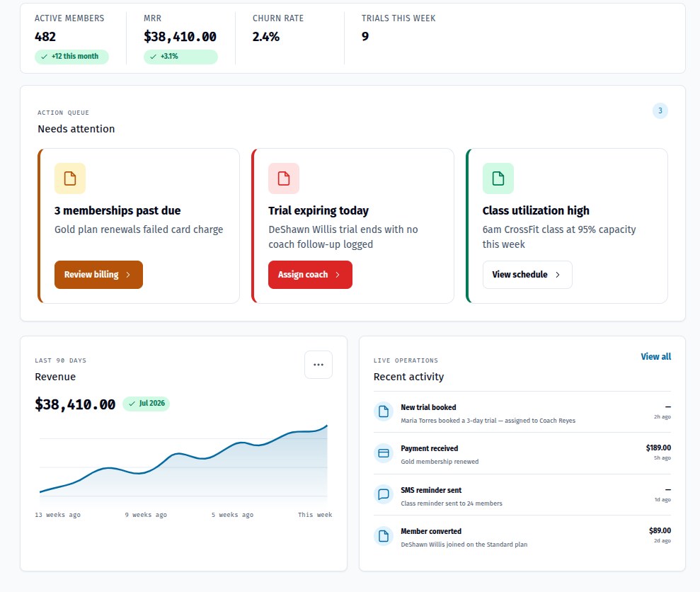This screenshot has width=700, height=592.
Task: Assign coach for expiring trial
Action: (310, 275)
